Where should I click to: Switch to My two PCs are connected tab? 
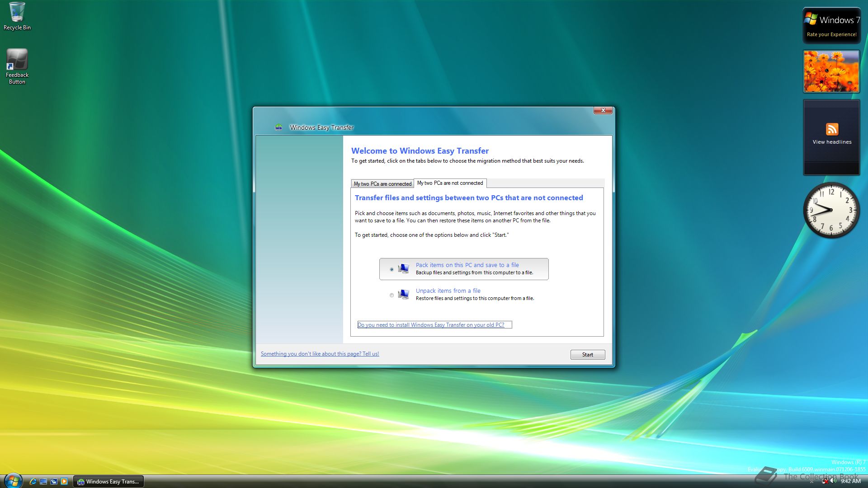[x=382, y=184]
